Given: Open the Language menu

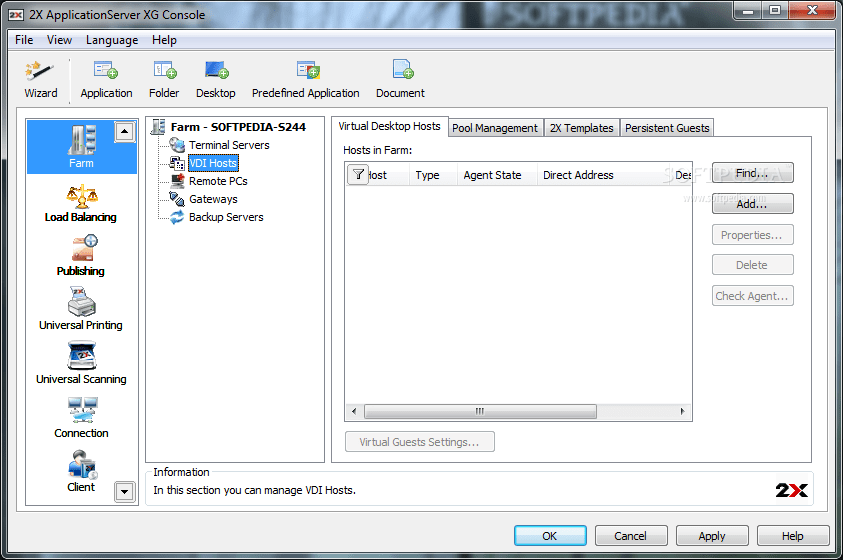Looking at the screenshot, I should coord(112,40).
